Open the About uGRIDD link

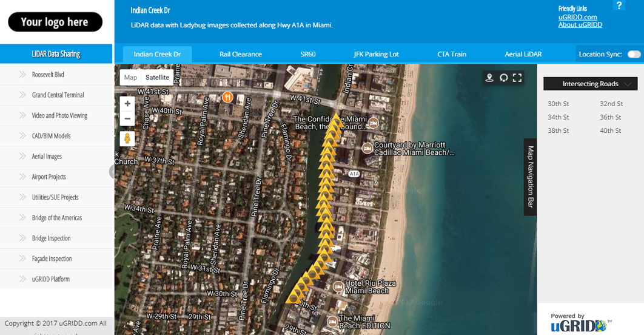[580, 25]
